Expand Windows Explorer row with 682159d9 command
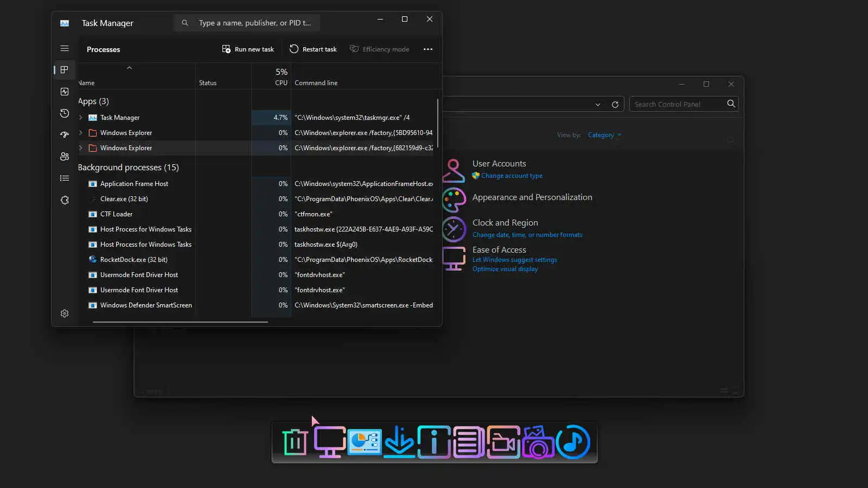The width and height of the screenshot is (868, 488). click(81, 148)
